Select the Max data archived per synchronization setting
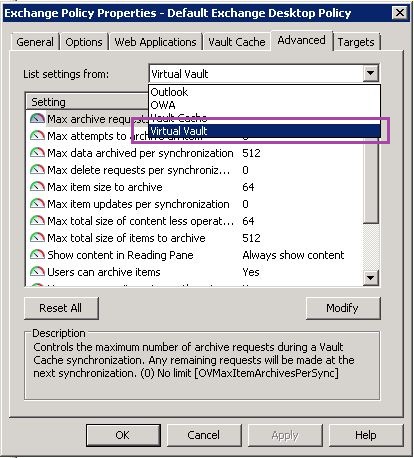This screenshot has width=414, height=458. point(140,153)
